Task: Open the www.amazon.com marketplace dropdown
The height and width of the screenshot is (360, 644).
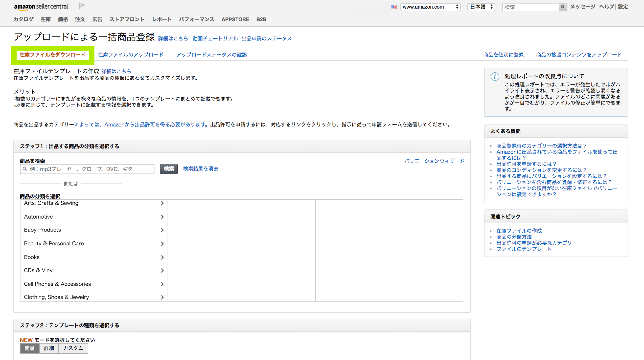Action: [x=430, y=7]
